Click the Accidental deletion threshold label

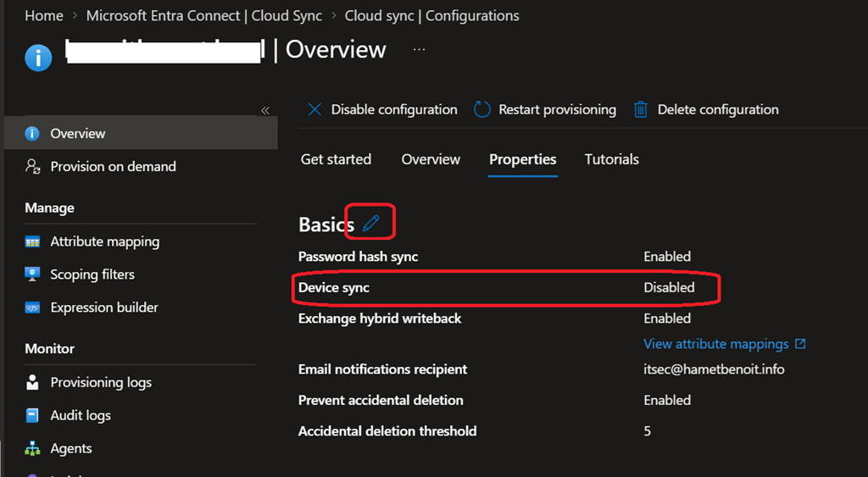tap(387, 431)
